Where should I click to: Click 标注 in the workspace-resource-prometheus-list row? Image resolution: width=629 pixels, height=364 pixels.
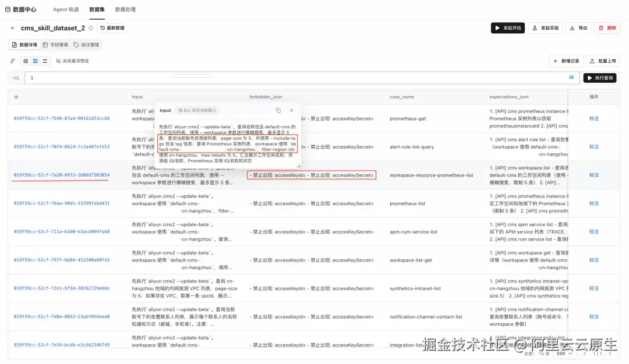[593, 175]
